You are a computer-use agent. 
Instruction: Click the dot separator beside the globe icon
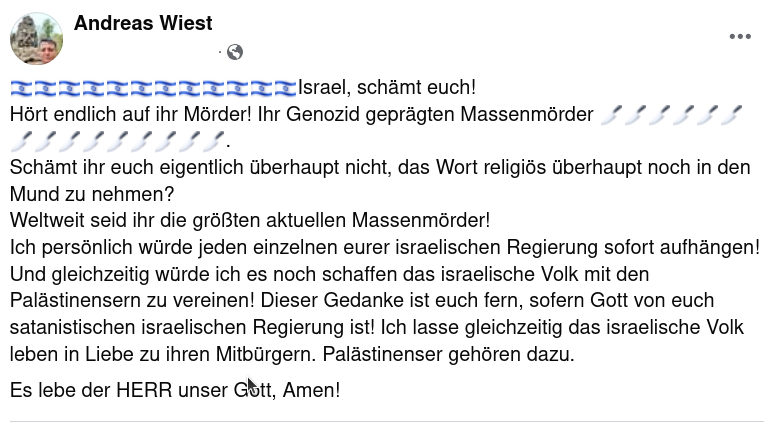tap(220, 52)
